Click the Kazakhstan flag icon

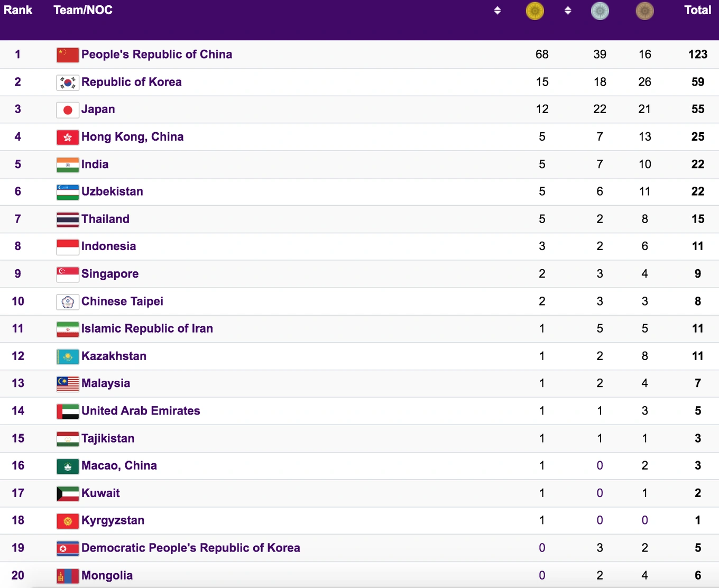point(68,356)
